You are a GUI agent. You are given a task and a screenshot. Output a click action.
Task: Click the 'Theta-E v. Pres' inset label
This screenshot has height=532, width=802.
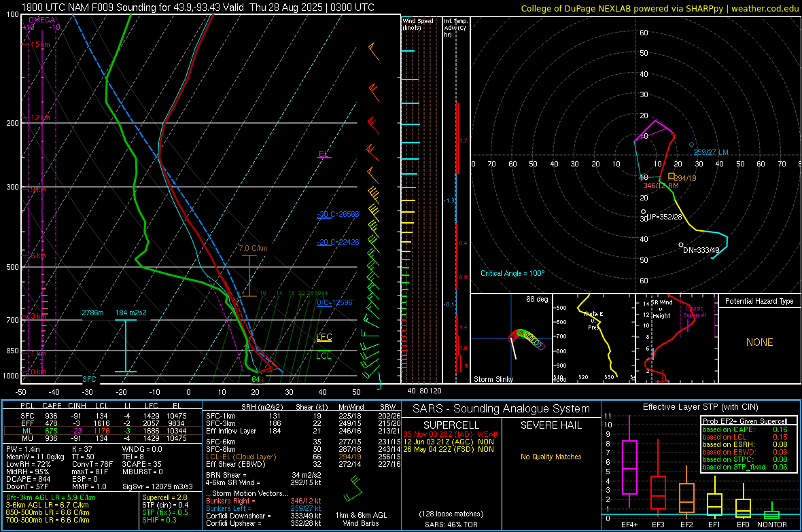click(593, 320)
